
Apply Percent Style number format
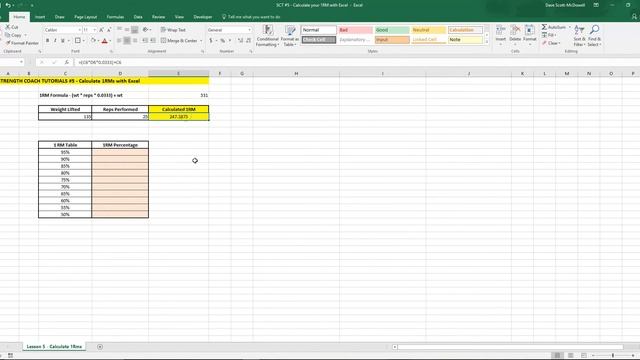coord(222,41)
